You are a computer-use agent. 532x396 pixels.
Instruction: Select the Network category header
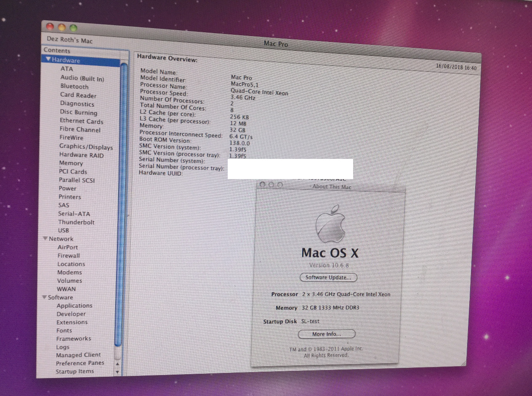tap(61, 238)
